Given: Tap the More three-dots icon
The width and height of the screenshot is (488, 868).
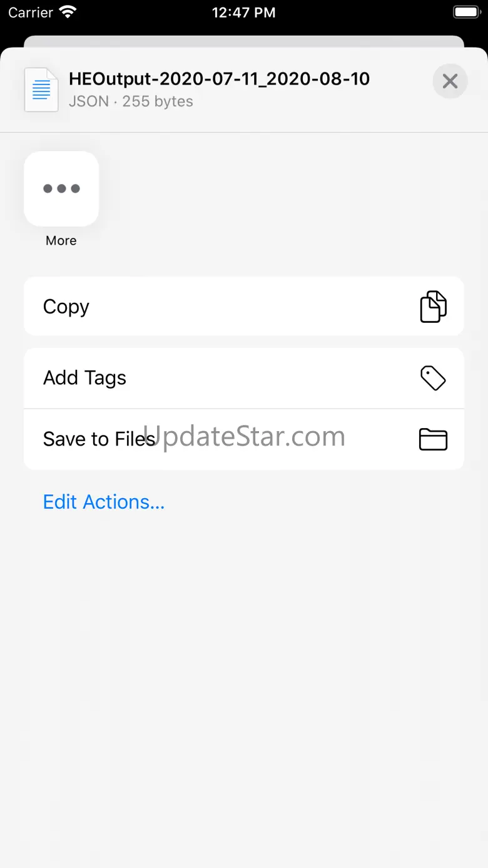Looking at the screenshot, I should pyautogui.click(x=61, y=188).
